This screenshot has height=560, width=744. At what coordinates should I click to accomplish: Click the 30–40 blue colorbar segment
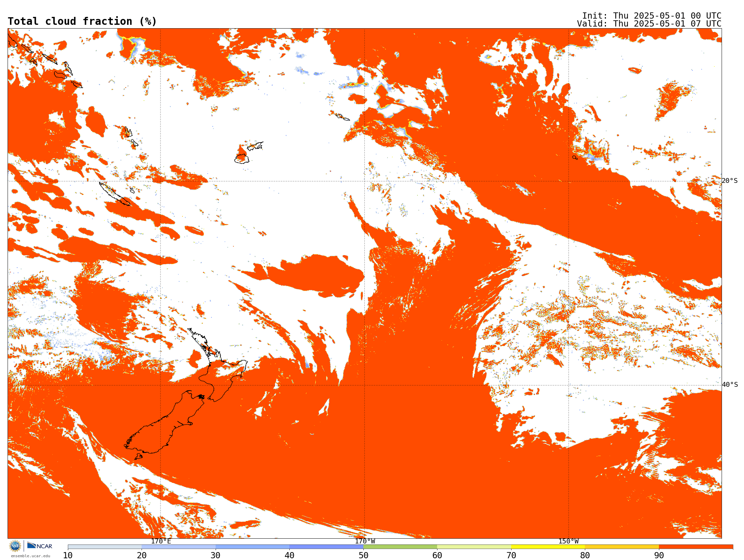[252, 547]
